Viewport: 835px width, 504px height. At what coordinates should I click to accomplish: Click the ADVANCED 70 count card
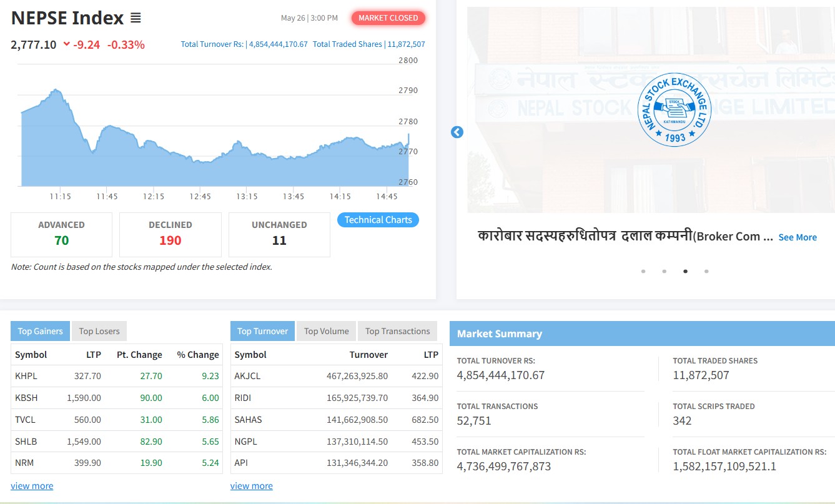[x=61, y=234]
